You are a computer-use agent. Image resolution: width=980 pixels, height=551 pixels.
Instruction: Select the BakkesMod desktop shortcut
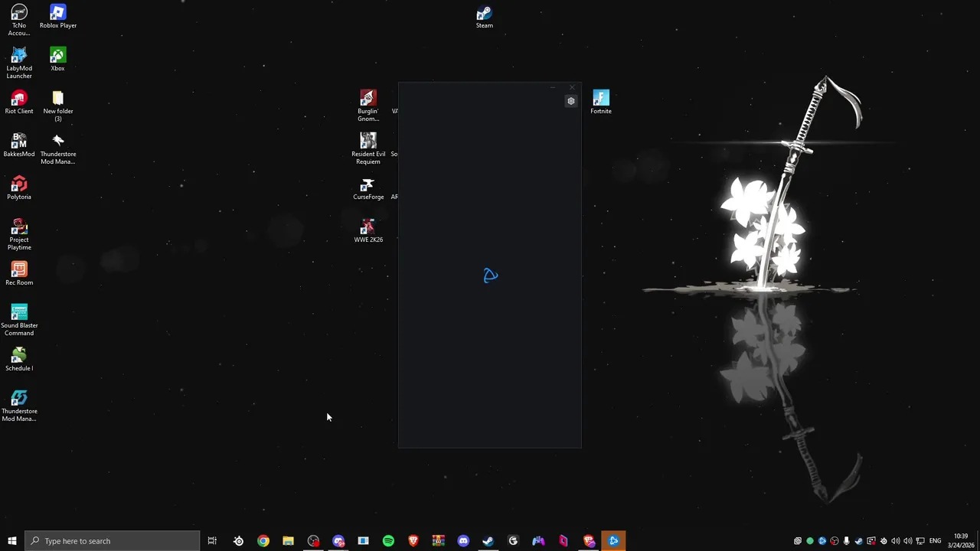coord(19,145)
